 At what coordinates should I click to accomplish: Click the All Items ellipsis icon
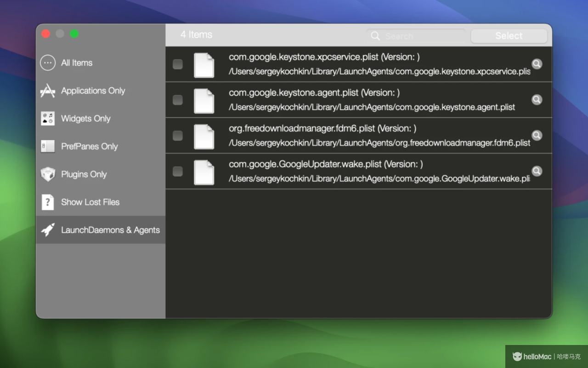pos(48,63)
